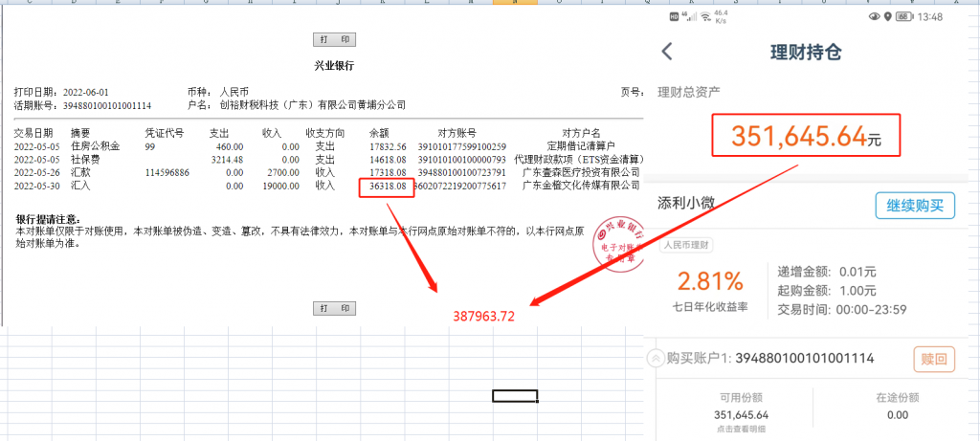
Task: Tap the 人民币理财 tag
Action: click(685, 246)
